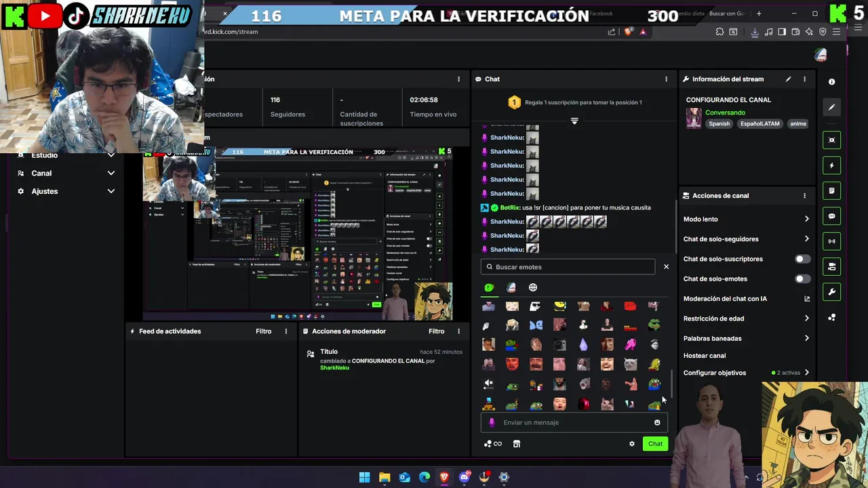Toggle Chat de solo-suscriptores switch

(802, 259)
